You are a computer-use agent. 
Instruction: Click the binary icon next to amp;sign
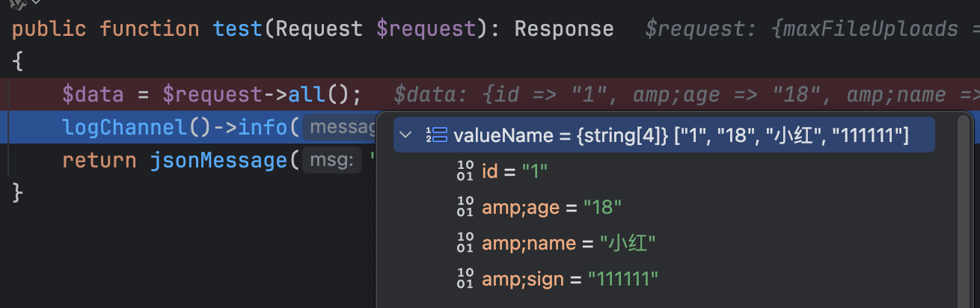465,279
